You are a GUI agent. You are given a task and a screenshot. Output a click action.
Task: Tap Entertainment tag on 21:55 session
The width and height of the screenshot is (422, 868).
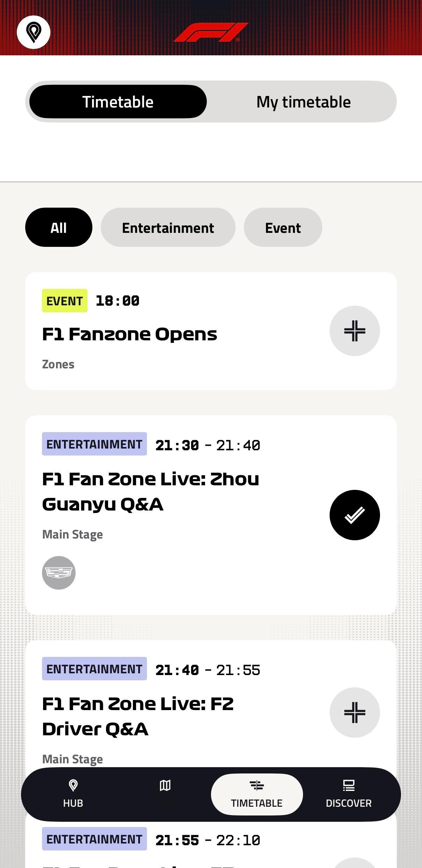pos(94,839)
